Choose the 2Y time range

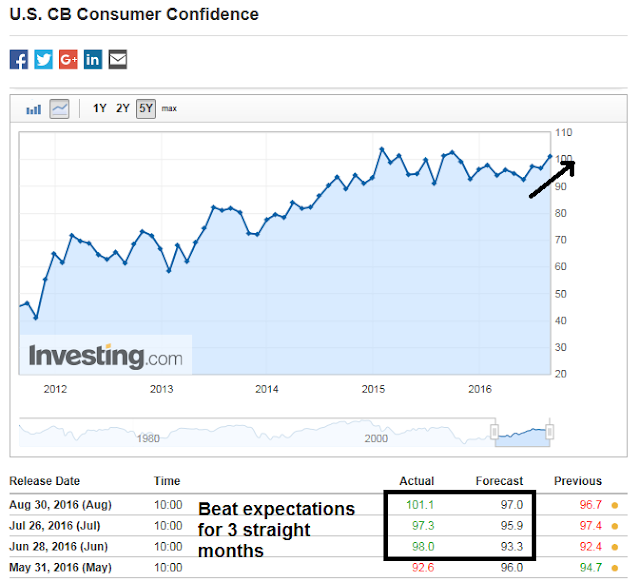[122, 109]
